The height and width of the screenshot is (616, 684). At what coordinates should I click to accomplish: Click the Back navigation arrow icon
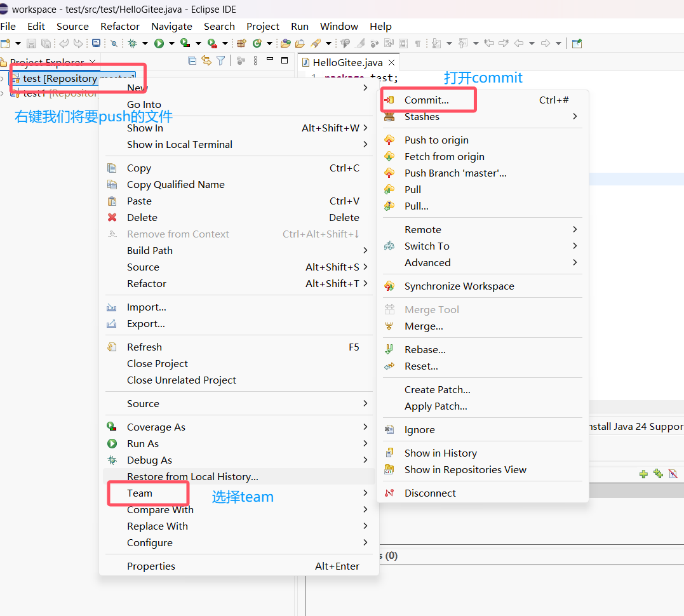[519, 43]
